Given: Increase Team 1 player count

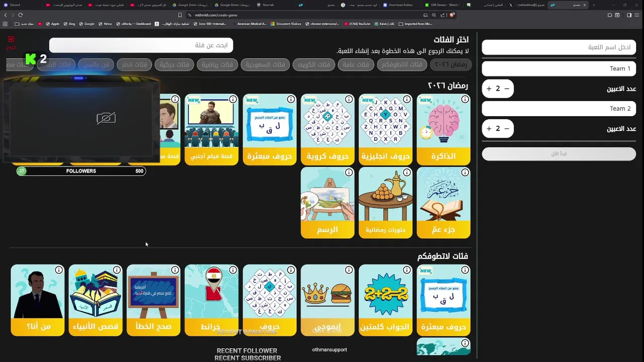Looking at the screenshot, I should 489,88.
